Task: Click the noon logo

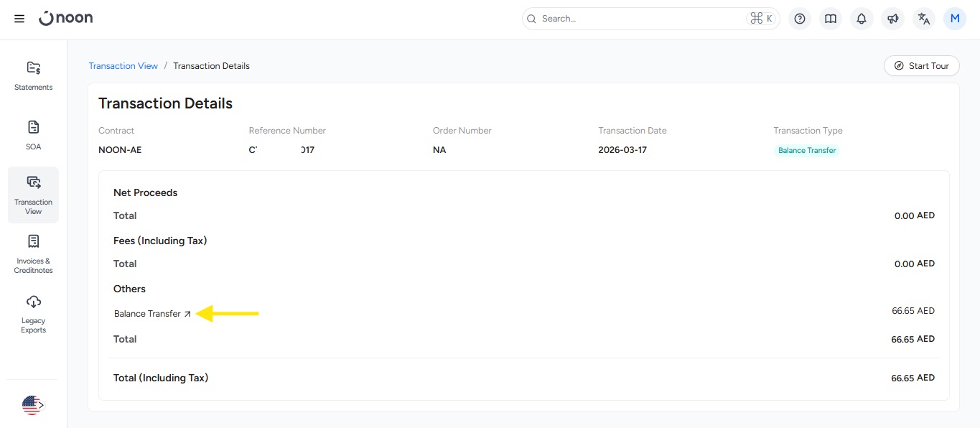Action: click(x=66, y=19)
